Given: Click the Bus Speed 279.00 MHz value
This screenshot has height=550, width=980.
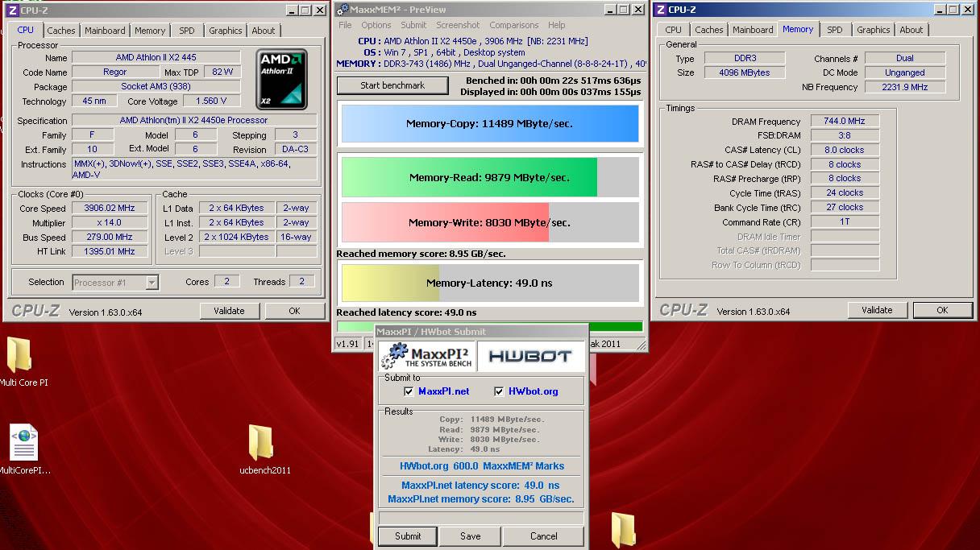Looking at the screenshot, I should tap(110, 237).
